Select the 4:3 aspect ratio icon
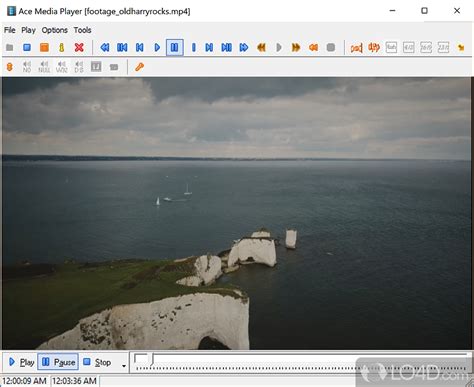The image size is (474, 387). (409, 47)
